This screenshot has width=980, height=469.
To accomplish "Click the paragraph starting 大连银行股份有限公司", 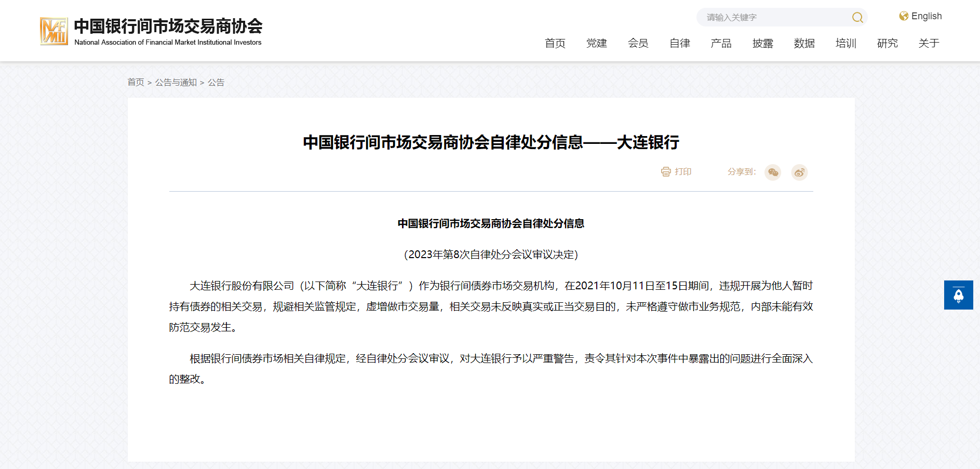I will click(491, 306).
